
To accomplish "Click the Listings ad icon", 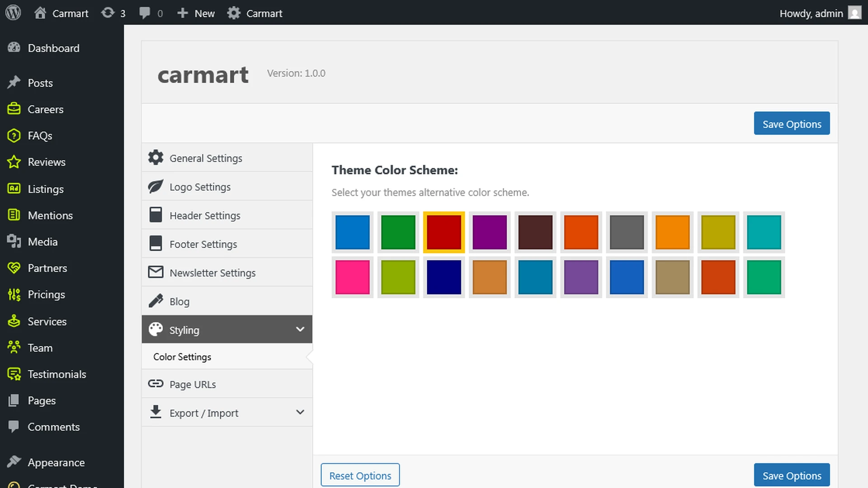I will [14, 188].
